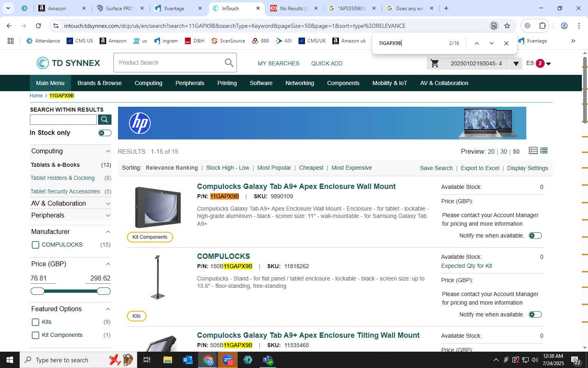Click the search within results magnifier button

click(105, 119)
